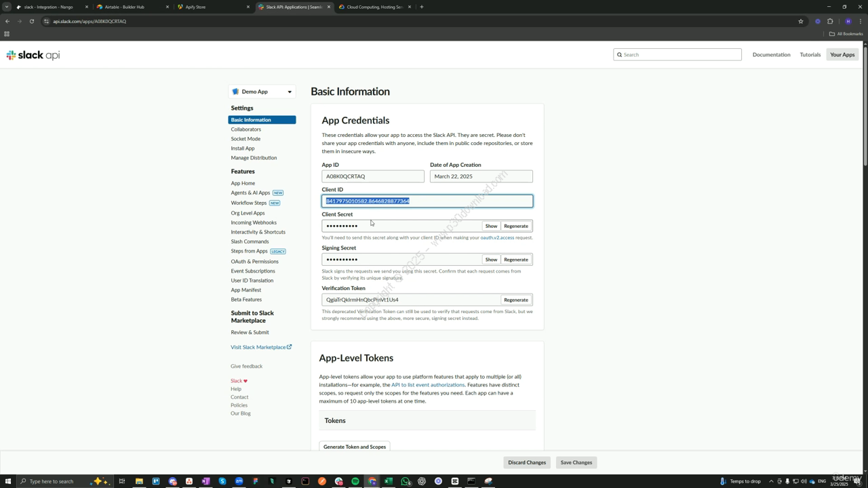868x488 pixels.
Task: Open App Home feature
Action: point(243,183)
